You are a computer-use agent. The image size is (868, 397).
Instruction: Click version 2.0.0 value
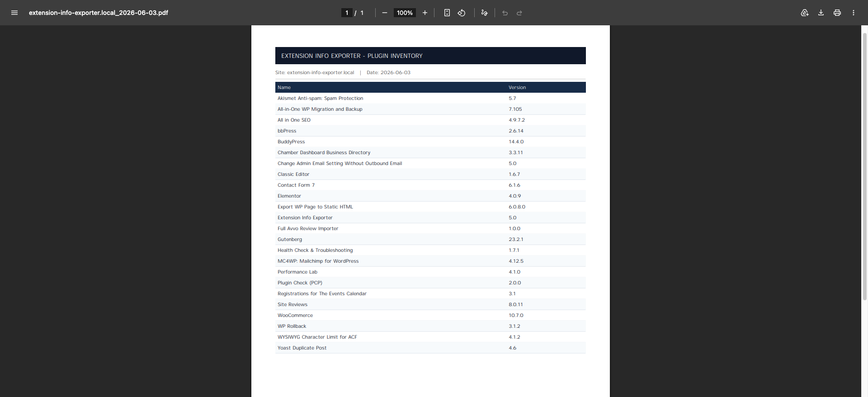[x=514, y=283]
